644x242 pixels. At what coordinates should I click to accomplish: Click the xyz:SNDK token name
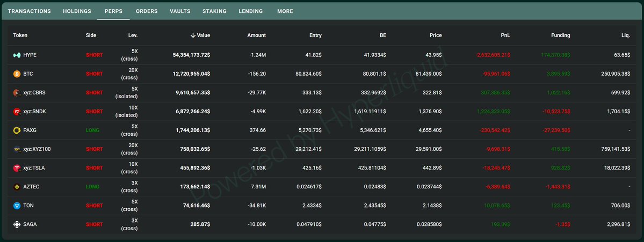[x=34, y=112]
